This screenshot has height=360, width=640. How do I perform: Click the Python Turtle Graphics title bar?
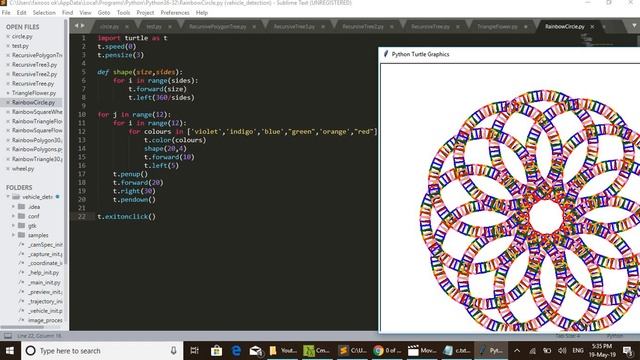pyautogui.click(x=509, y=54)
